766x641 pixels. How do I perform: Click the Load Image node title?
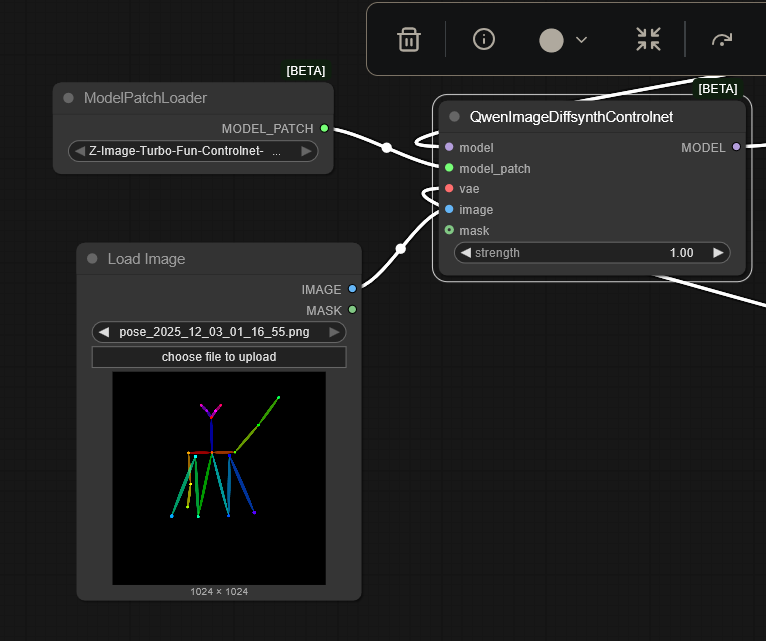pyautogui.click(x=146, y=259)
